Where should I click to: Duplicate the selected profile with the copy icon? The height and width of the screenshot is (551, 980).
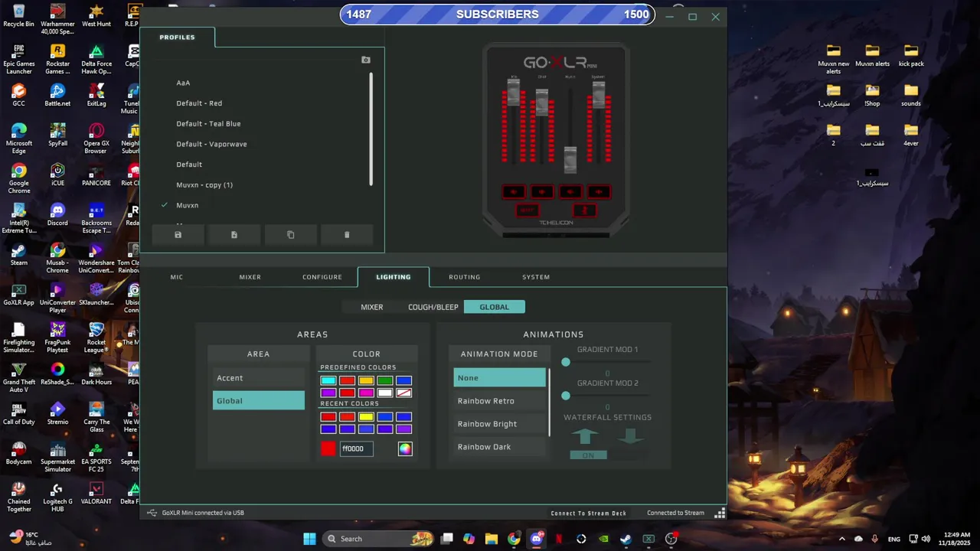(x=290, y=235)
